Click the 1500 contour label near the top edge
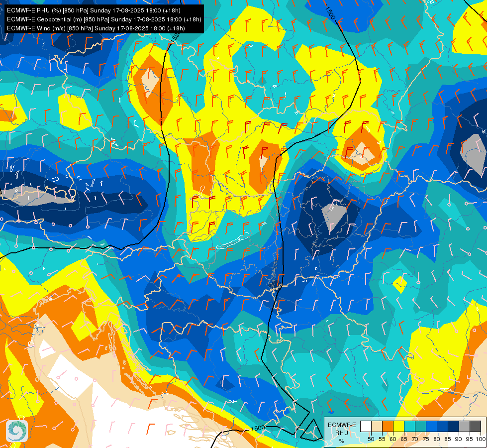Image resolution: width=487 pixels, height=448 pixels. pos(330,13)
